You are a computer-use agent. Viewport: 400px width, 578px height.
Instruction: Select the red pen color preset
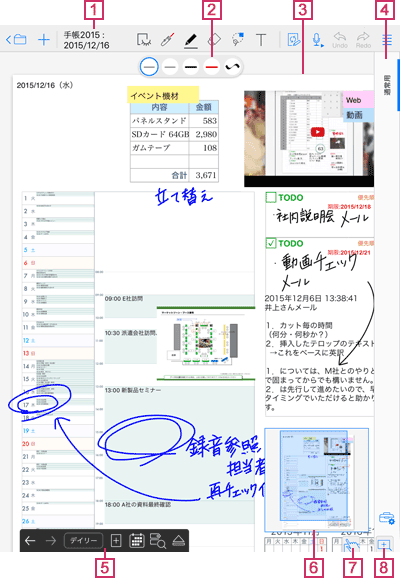(x=212, y=67)
